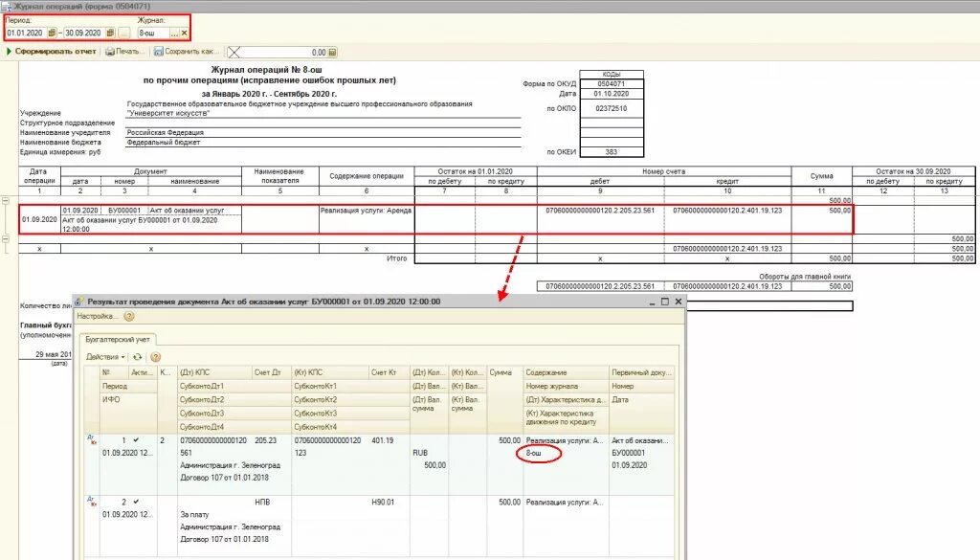The width and height of the screenshot is (980, 560).
Task: Click the Акт об оказании услуг document name
Action: pos(189,211)
